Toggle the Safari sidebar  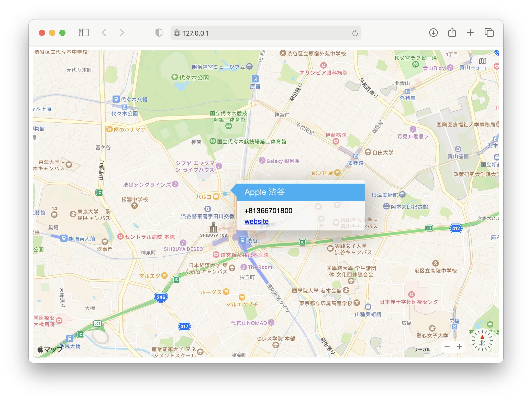click(83, 33)
